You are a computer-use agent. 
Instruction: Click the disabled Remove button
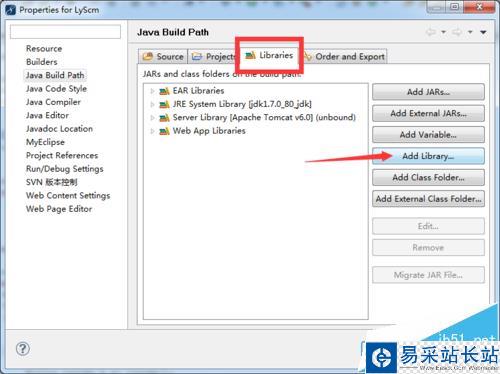[428, 248]
